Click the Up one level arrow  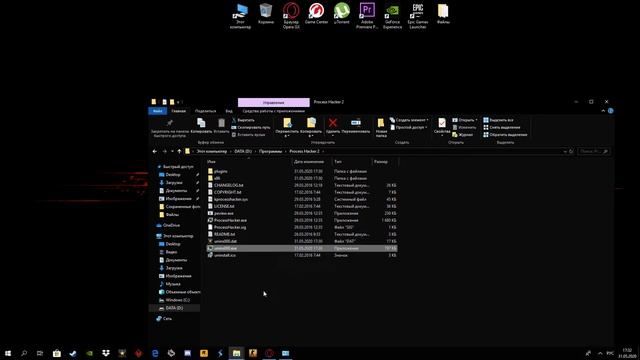coord(179,151)
